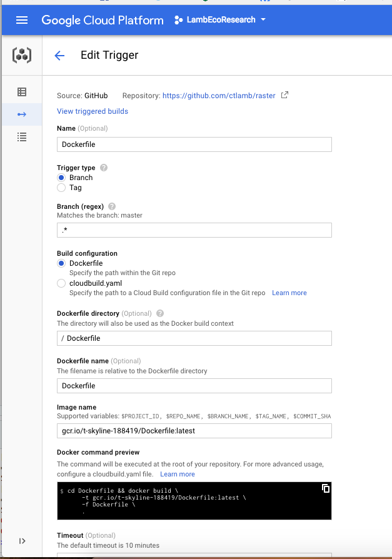The width and height of the screenshot is (392, 559).
Task: Click into the Name input field
Action: [x=194, y=144]
